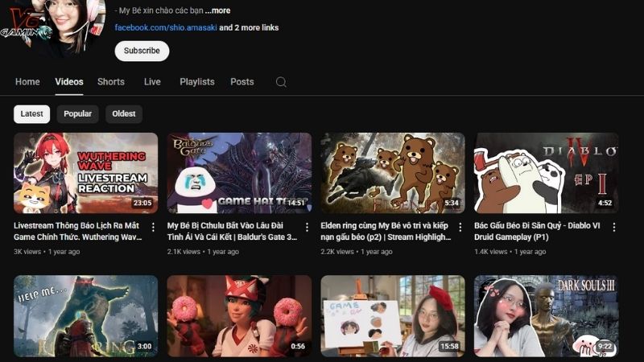Expand channel description with ...more

pos(217,10)
